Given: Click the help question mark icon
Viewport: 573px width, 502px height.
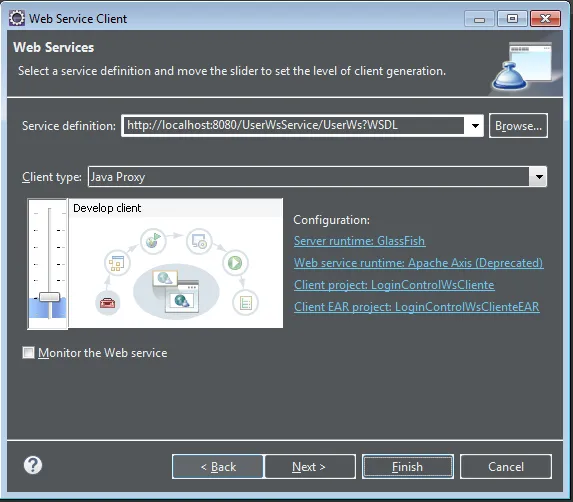Looking at the screenshot, I should [33, 465].
